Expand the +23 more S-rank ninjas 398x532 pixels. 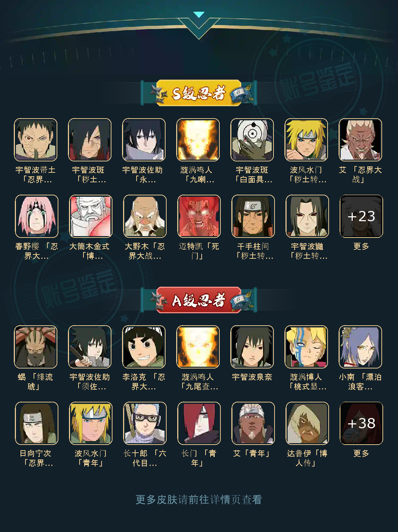click(361, 216)
